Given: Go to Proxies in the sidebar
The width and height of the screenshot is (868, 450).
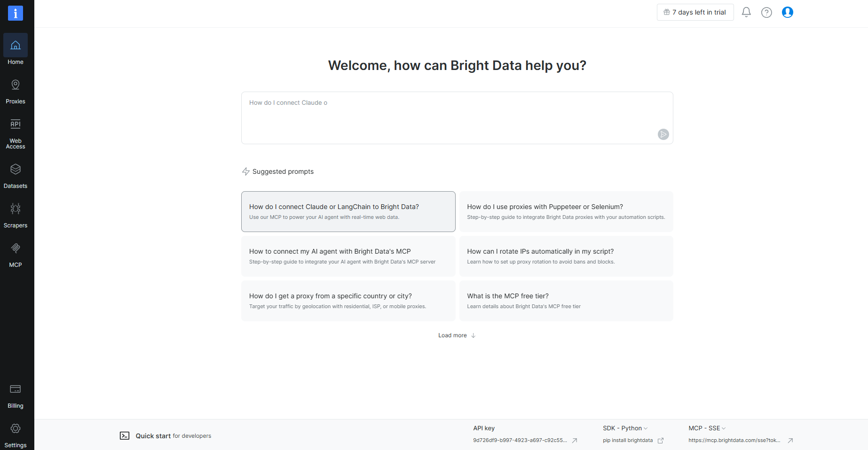Looking at the screenshot, I should pyautogui.click(x=16, y=91).
